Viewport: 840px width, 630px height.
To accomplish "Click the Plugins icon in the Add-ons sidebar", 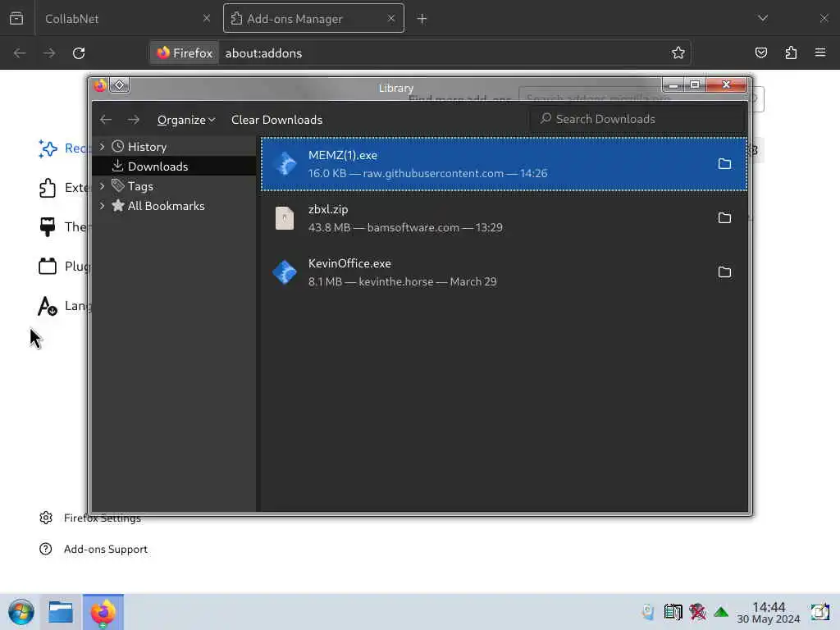I will click(x=47, y=266).
